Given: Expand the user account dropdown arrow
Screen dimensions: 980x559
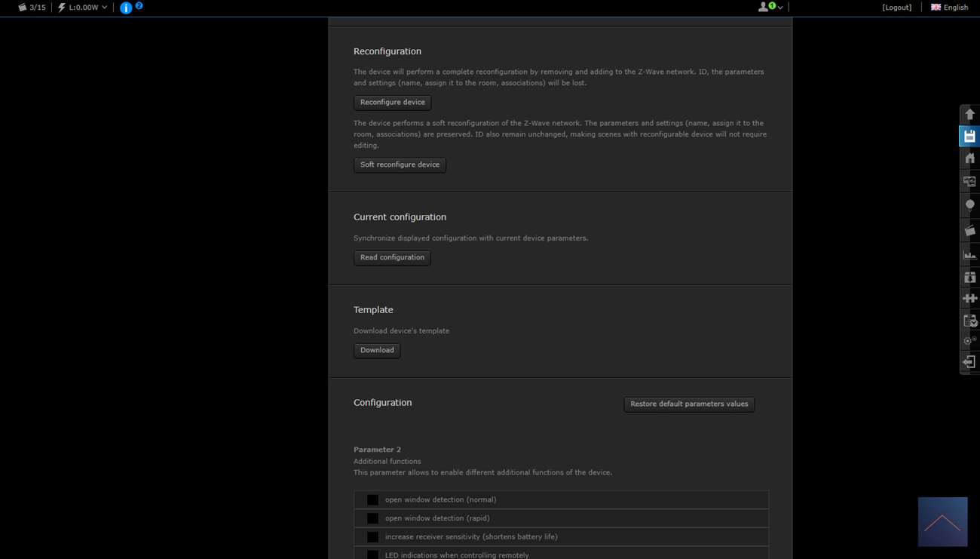Looking at the screenshot, I should (x=780, y=8).
